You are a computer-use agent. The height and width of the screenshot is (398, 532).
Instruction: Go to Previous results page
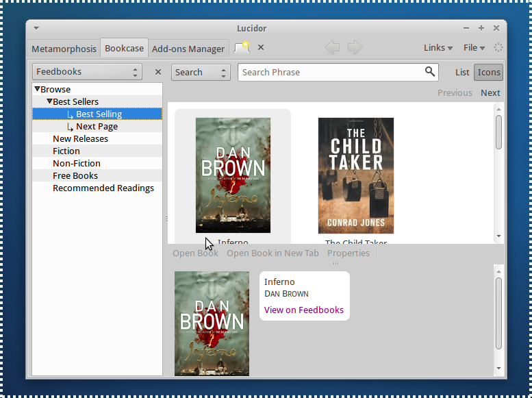(455, 92)
